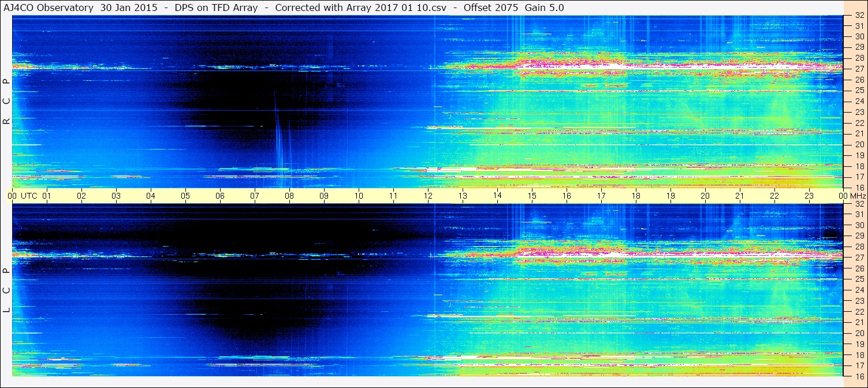Viewport: 868px width, 388px height.
Task: Click the AJ4CO Observatory title text
Action: (49, 8)
